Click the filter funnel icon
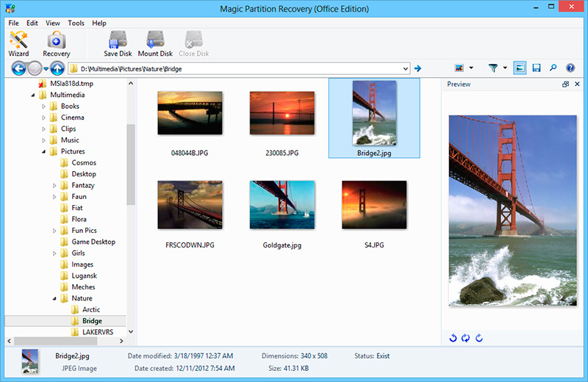This screenshot has width=588, height=382. [x=493, y=68]
